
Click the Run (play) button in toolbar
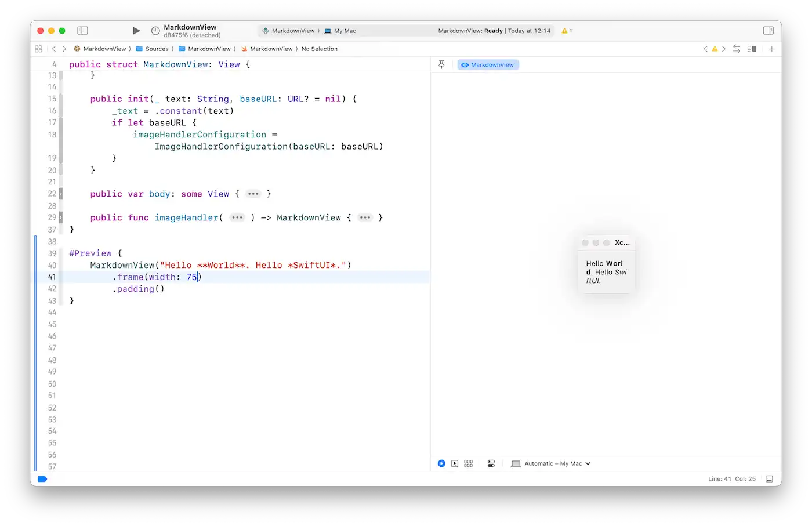pos(136,31)
